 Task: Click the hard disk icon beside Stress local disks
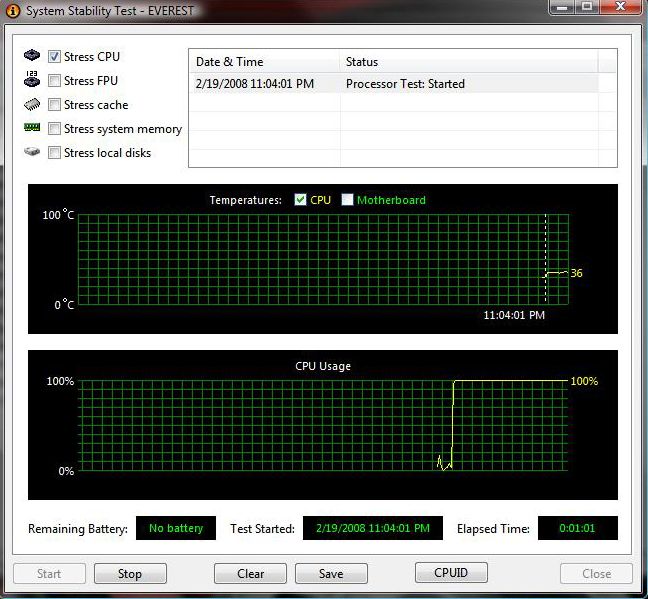32,153
